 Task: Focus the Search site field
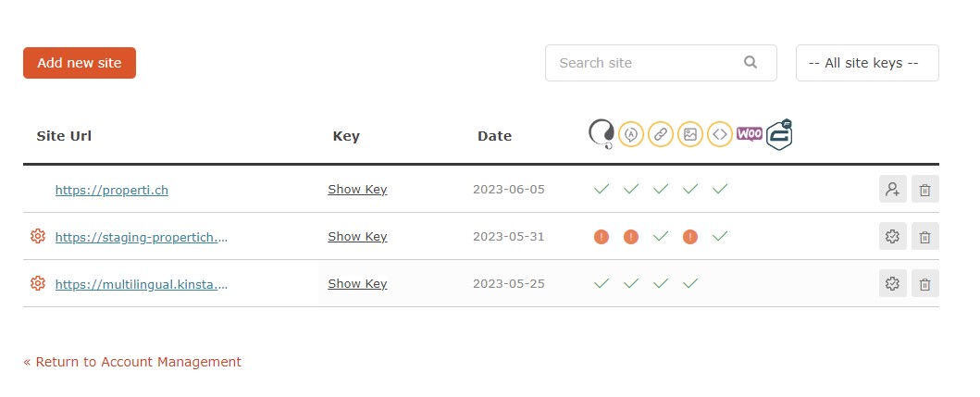click(x=661, y=63)
